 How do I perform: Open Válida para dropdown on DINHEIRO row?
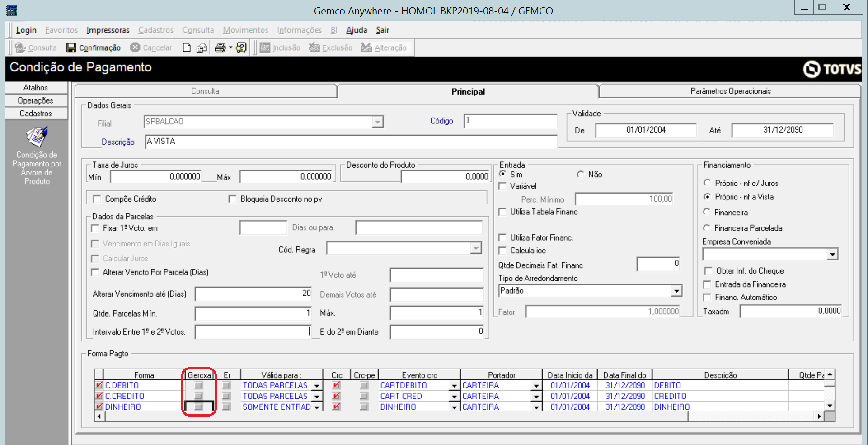click(x=317, y=407)
